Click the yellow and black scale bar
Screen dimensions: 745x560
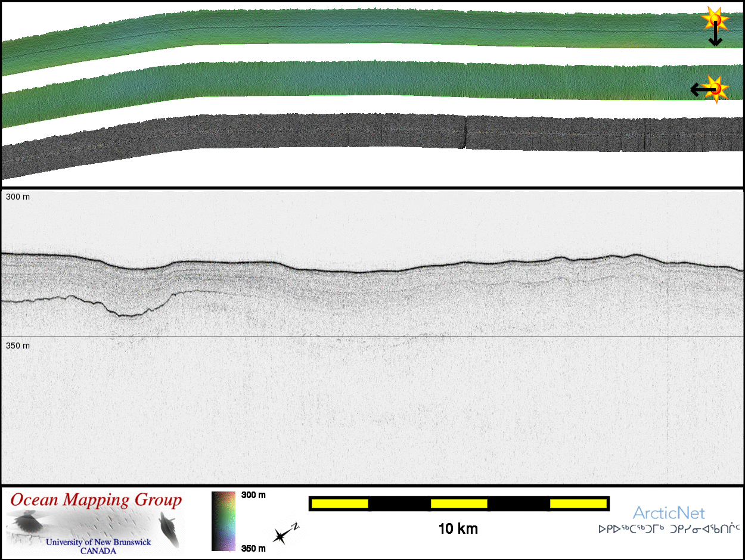[458, 504]
